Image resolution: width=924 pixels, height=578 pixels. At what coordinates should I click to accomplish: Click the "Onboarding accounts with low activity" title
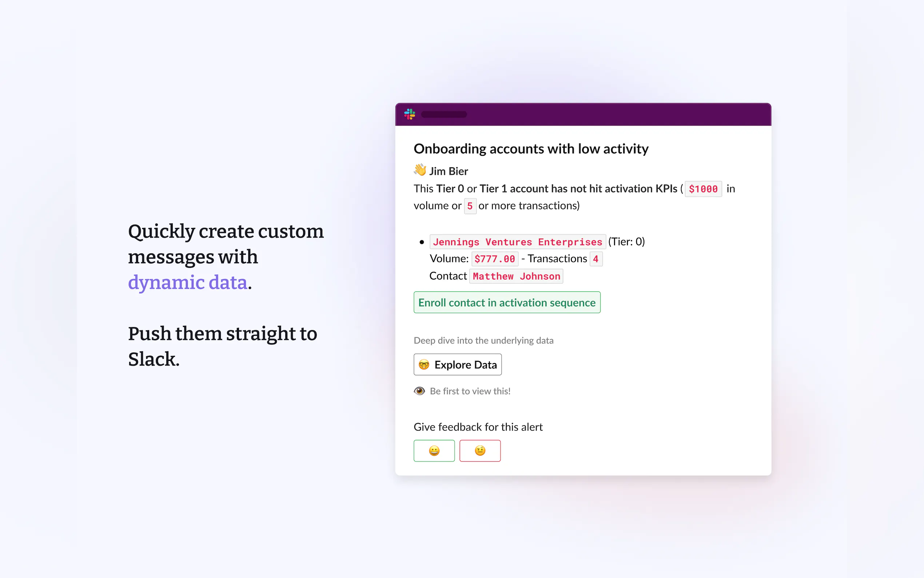click(531, 149)
